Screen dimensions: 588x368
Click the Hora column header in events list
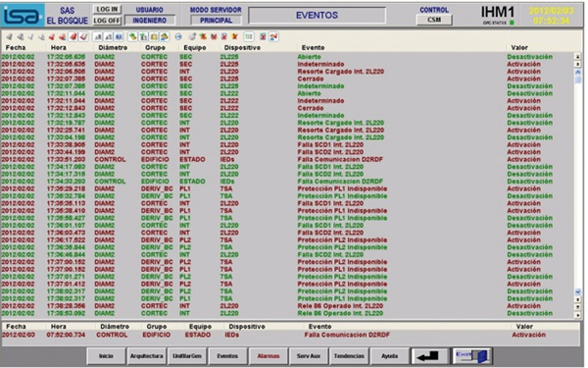(x=58, y=48)
